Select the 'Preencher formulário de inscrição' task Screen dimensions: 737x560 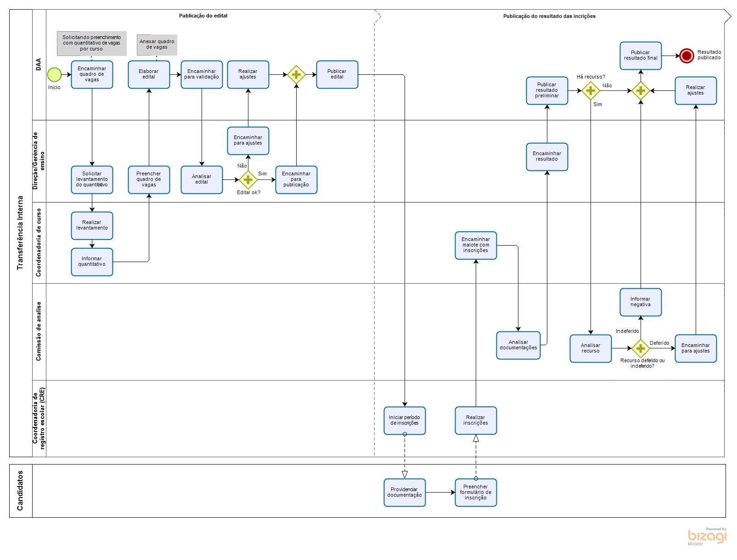pos(476,493)
